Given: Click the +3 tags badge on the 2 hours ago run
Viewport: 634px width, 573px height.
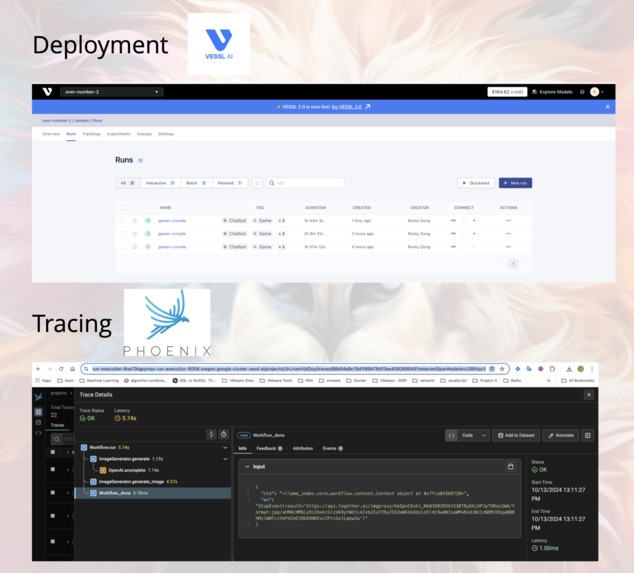Looking at the screenshot, I should (281, 234).
